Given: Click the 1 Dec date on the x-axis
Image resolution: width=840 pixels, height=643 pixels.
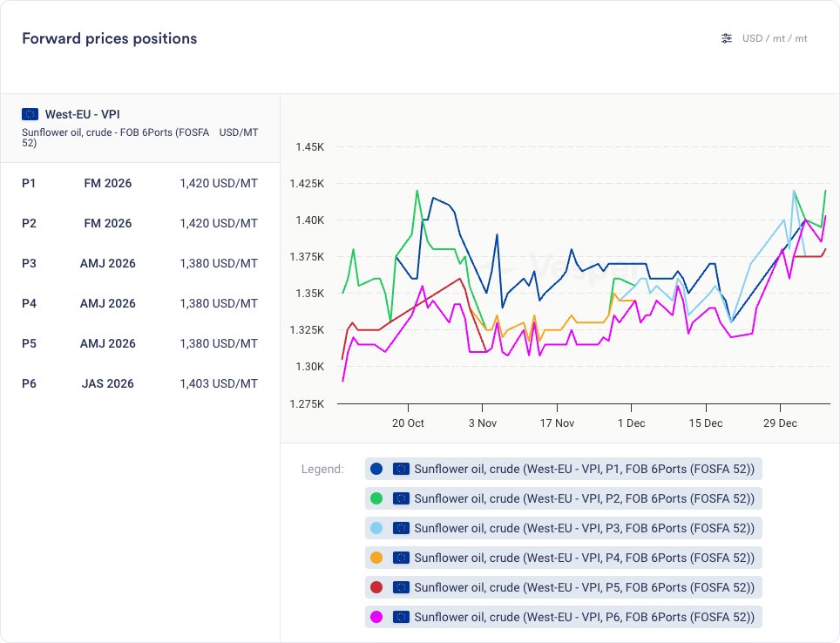Looking at the screenshot, I should 631,423.
